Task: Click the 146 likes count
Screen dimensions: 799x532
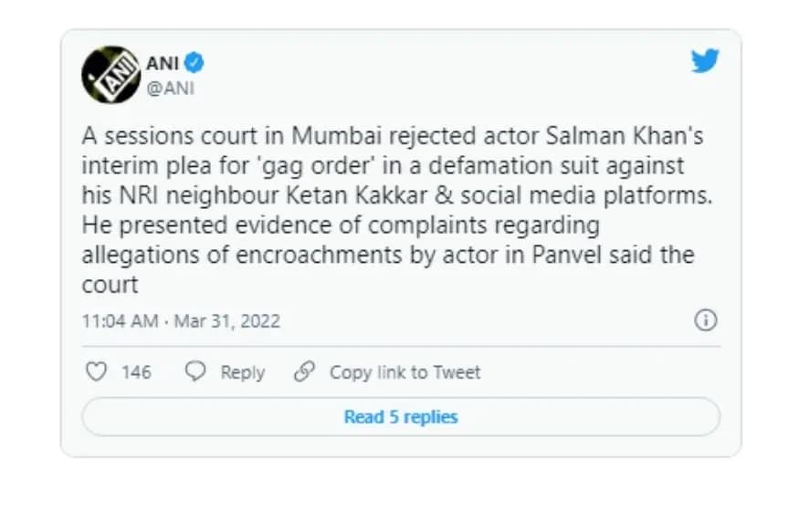Action: click(x=136, y=372)
